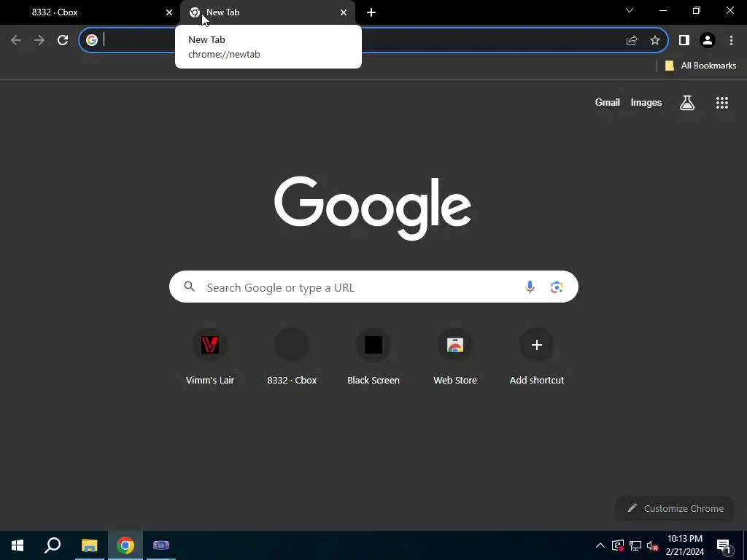747x560 pixels.
Task: Open the Web Store shortcut
Action: pyautogui.click(x=455, y=357)
